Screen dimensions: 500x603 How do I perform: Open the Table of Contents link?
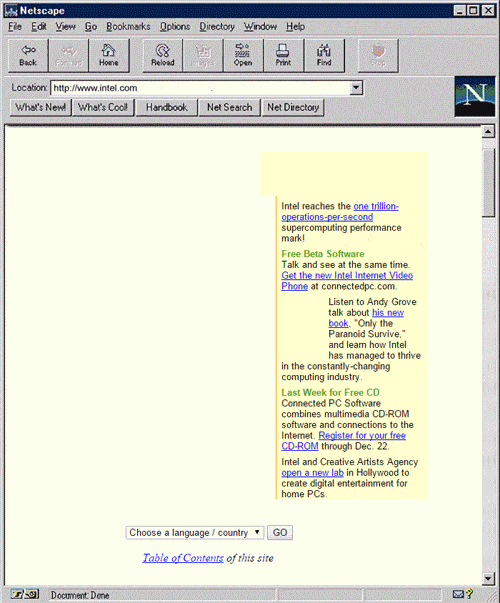(183, 558)
